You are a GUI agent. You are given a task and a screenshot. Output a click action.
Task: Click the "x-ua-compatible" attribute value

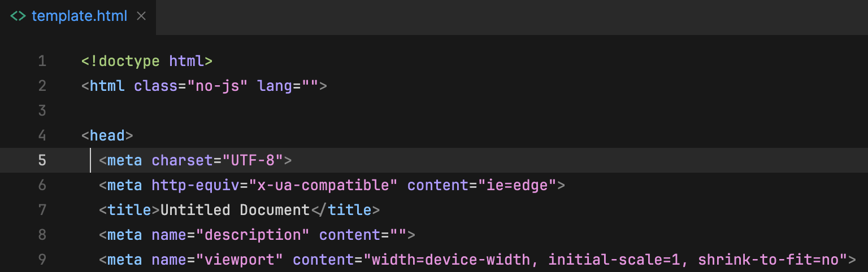coord(323,185)
